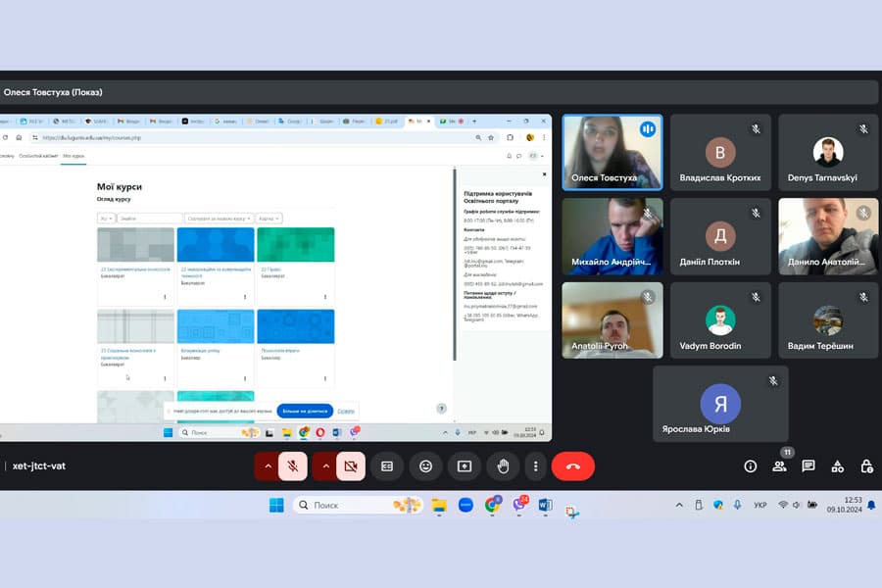Open Windows Start menu on taskbar
The image size is (882, 588).
[276, 506]
